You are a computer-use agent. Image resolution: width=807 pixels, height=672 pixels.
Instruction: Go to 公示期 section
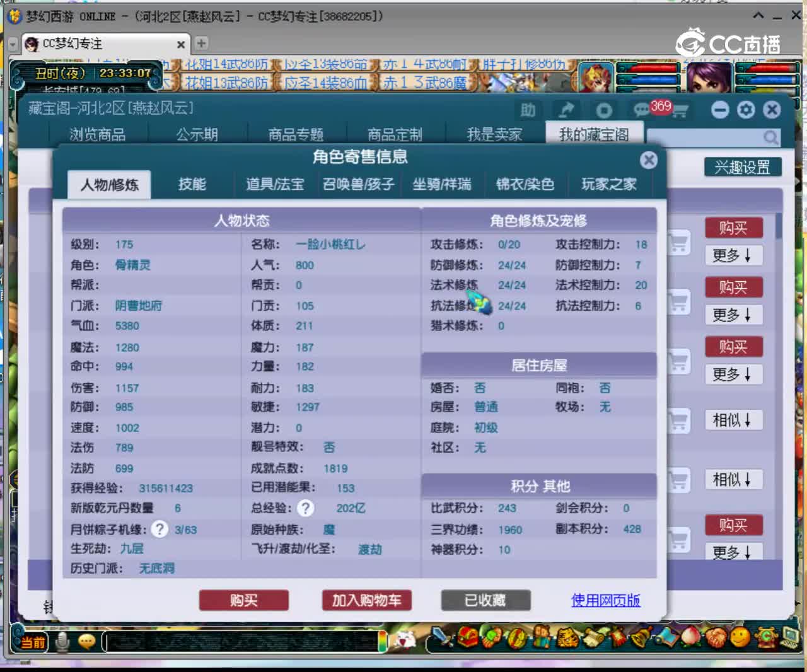[197, 134]
